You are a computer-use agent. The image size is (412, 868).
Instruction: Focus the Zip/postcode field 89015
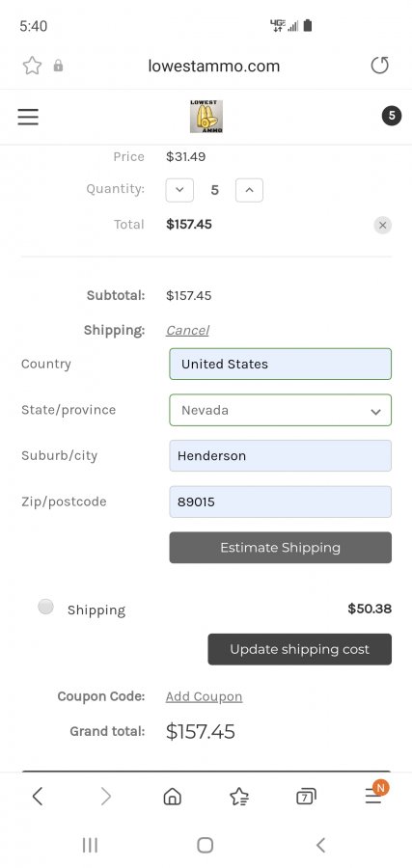coord(280,502)
